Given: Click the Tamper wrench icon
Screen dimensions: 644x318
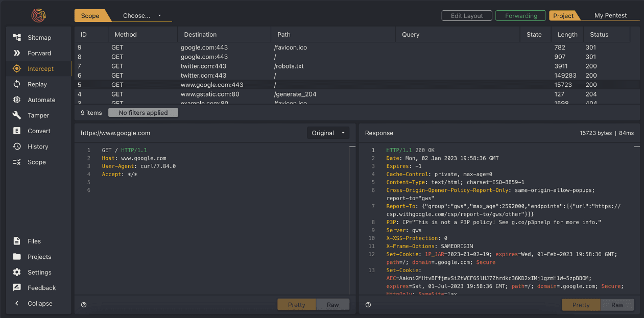Looking at the screenshot, I should [x=17, y=115].
